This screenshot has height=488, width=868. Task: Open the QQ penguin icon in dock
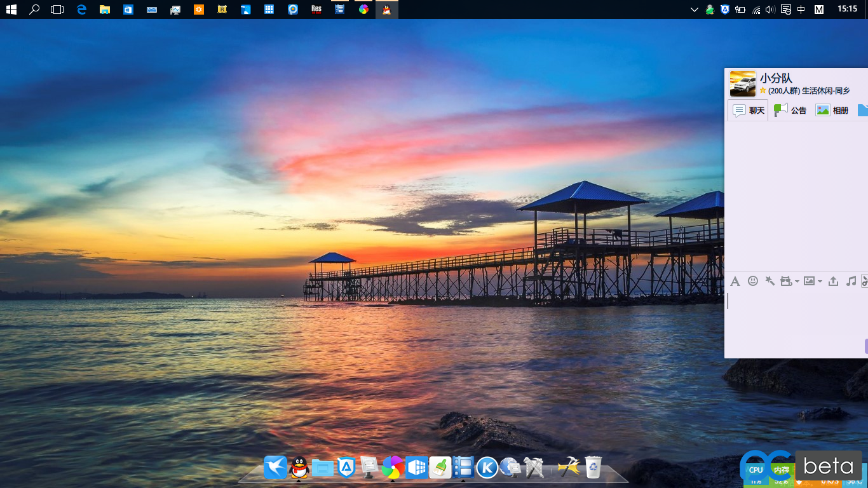tap(299, 468)
